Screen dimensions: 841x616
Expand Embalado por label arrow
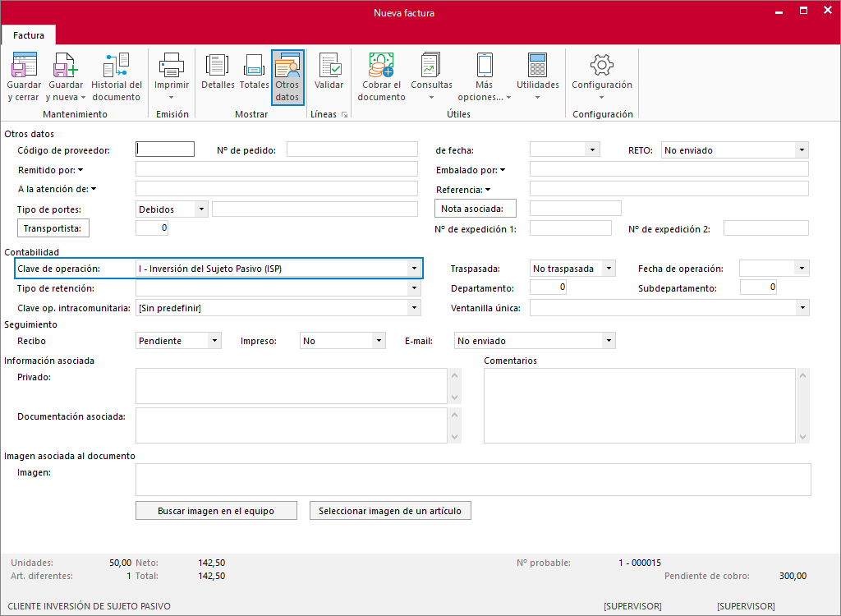[503, 170]
